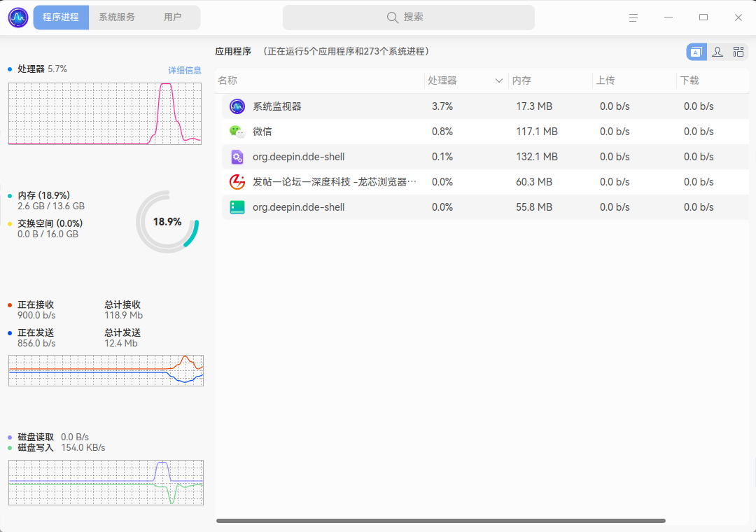Click the System Monitor app logo

coord(18,17)
